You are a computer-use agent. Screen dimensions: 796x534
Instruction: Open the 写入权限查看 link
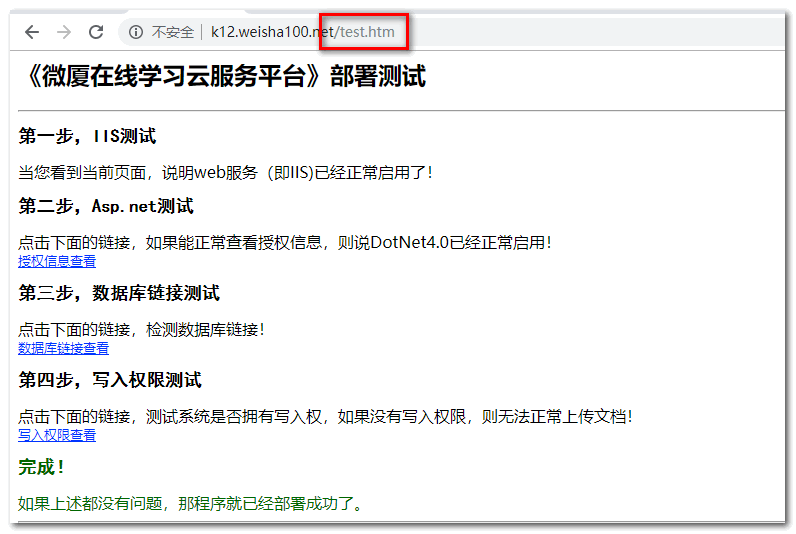click(x=57, y=435)
